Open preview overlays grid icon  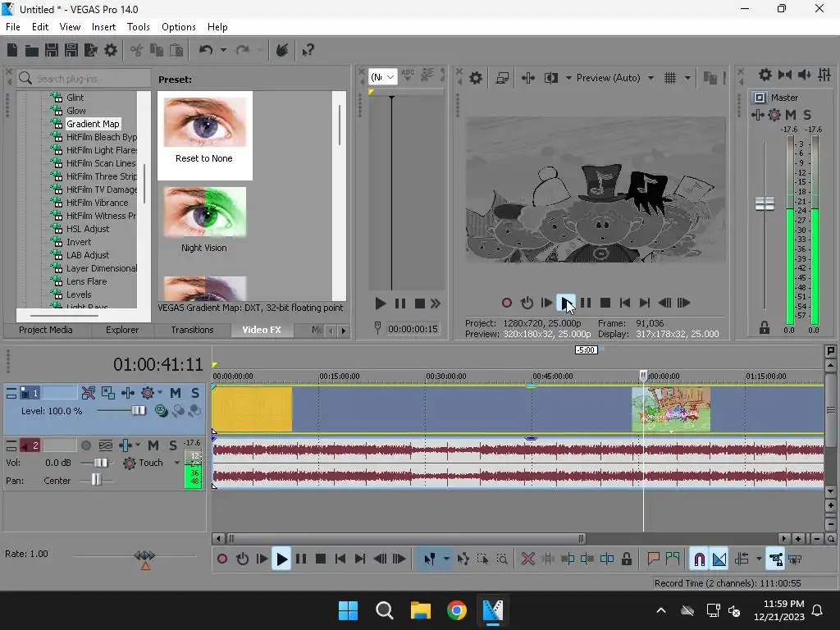click(x=669, y=78)
